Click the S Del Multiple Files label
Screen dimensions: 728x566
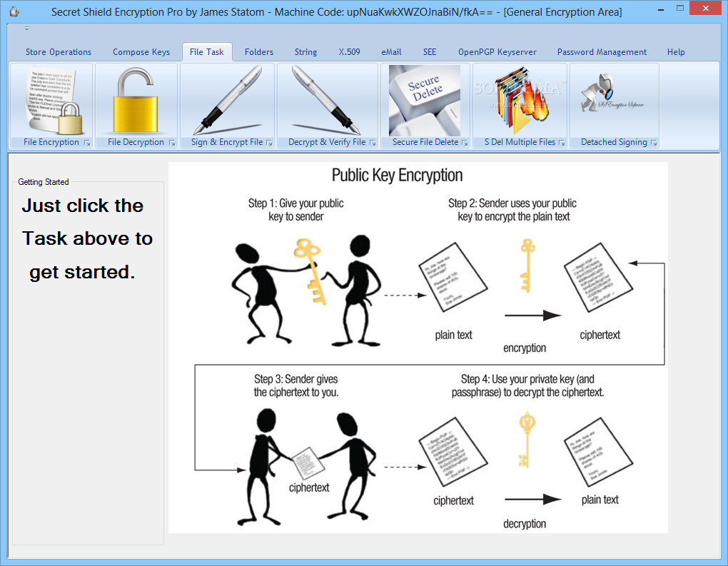(x=520, y=142)
